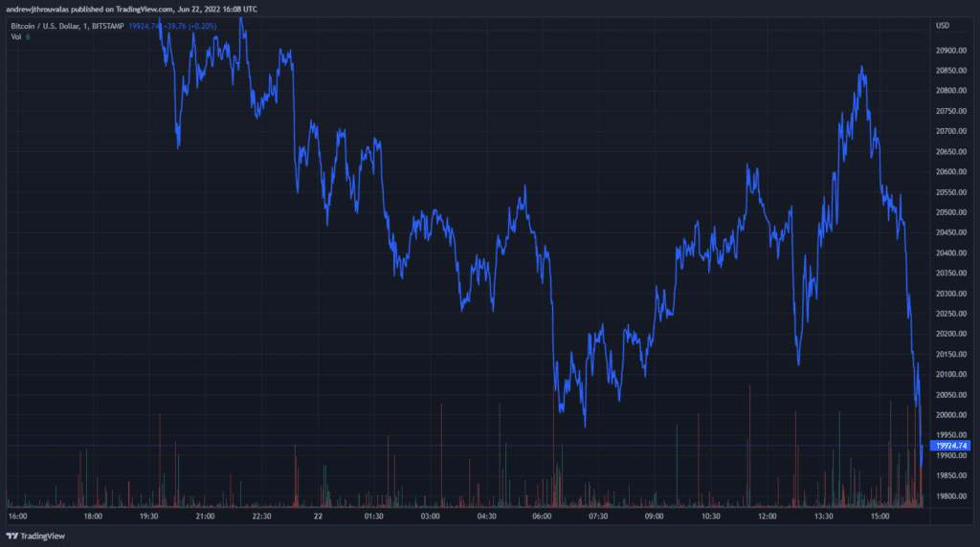
Task: Click the 15:00 time axis label
Action: pyautogui.click(x=880, y=516)
